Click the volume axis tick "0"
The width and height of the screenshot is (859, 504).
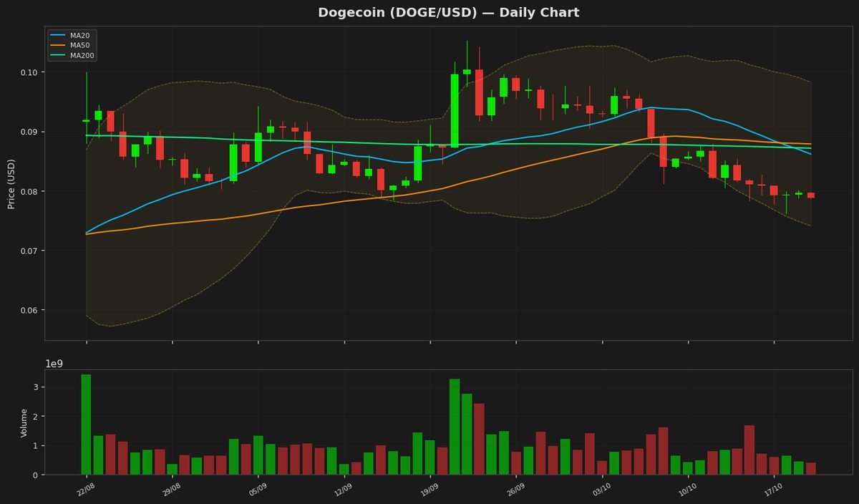pos(36,475)
